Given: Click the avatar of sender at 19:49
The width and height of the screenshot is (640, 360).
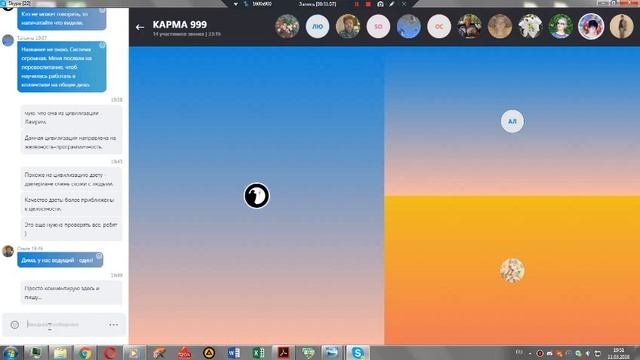Looking at the screenshot, I should tap(8, 251).
